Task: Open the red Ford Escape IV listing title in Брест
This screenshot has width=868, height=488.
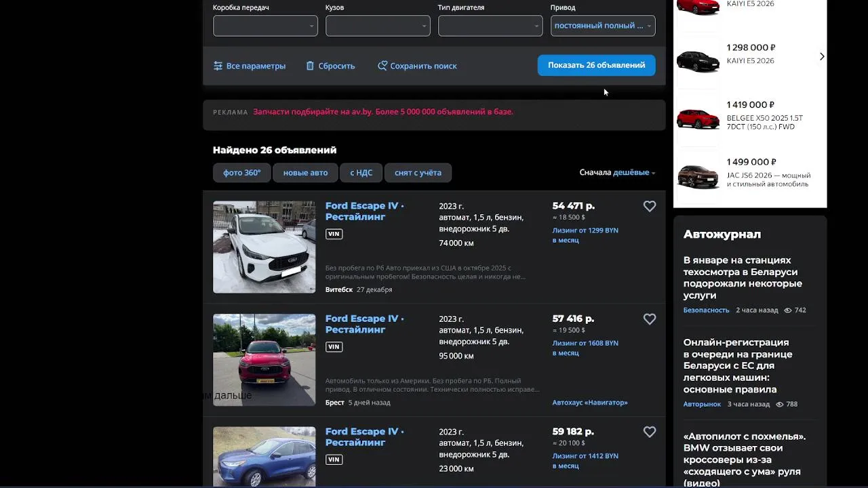Action: (365, 324)
